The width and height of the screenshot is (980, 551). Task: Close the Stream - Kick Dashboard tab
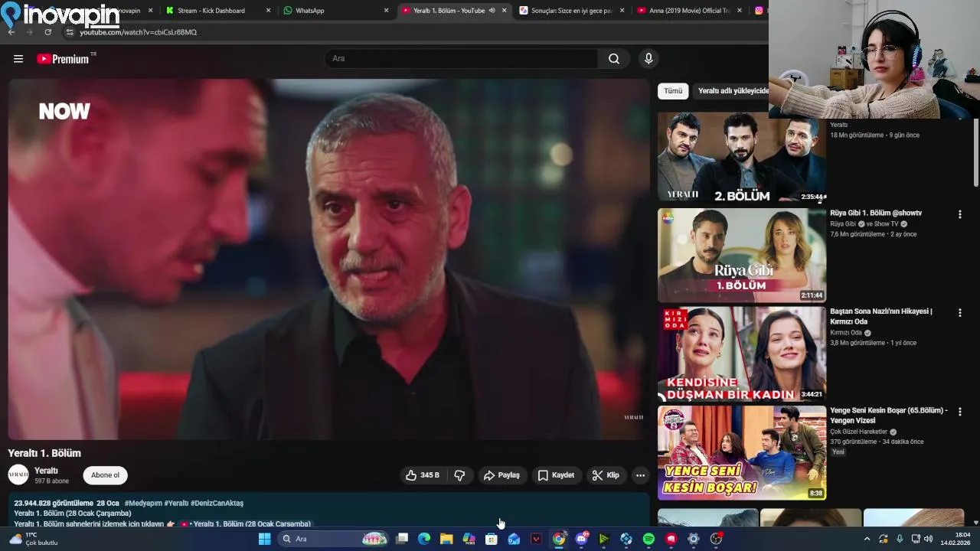pos(268,11)
